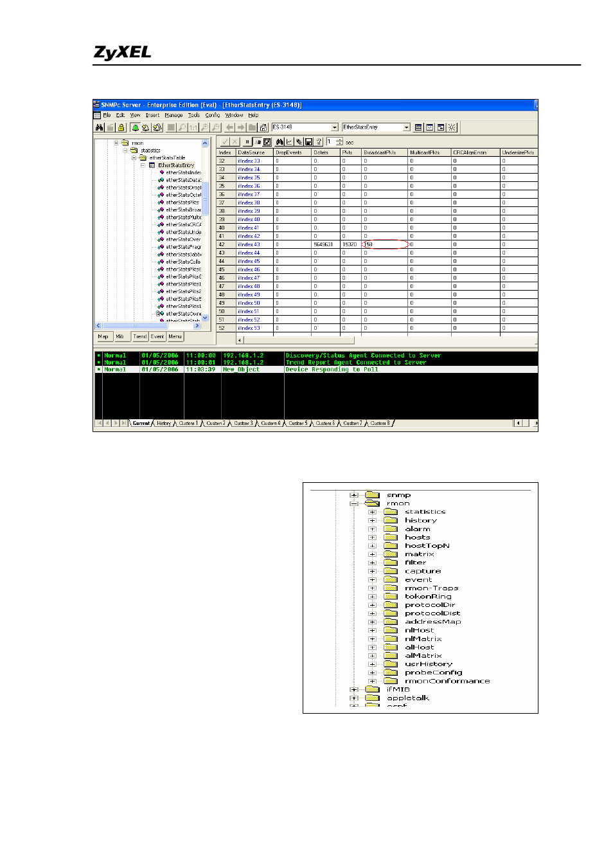
Task: Click the tree scrollbar down arrow
Action: point(206,318)
